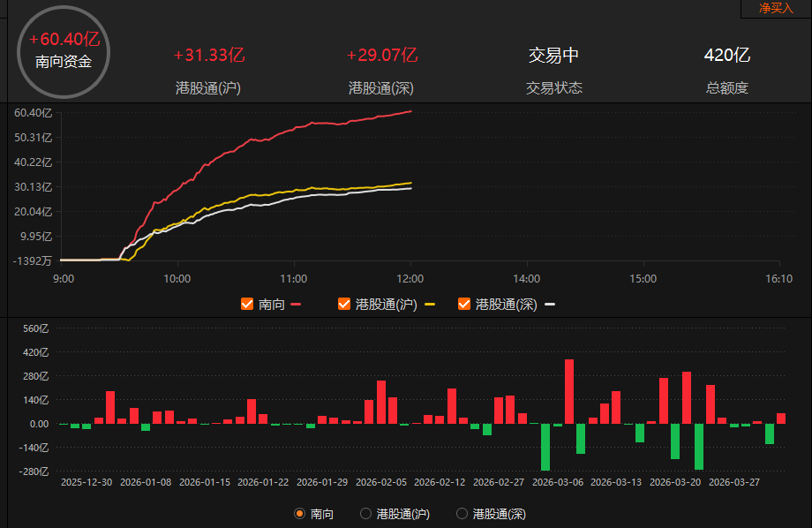
Task: Open the 净买入 tab
Action: [776, 8]
